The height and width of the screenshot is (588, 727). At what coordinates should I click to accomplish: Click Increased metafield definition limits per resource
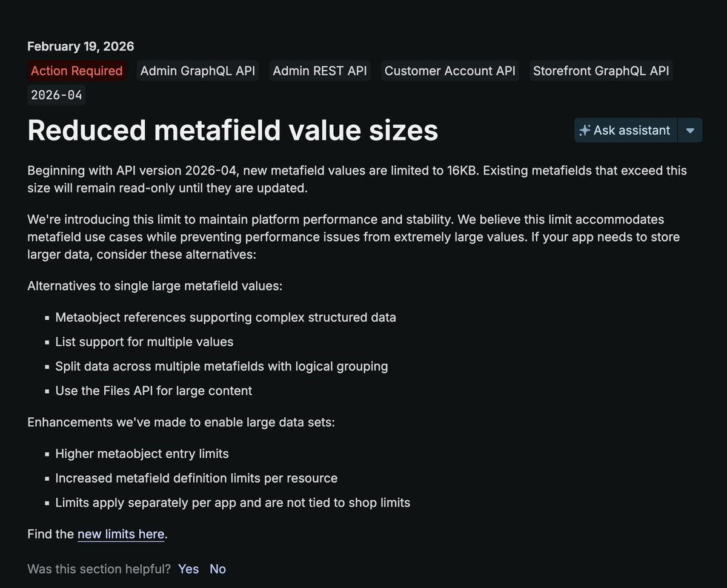point(196,478)
